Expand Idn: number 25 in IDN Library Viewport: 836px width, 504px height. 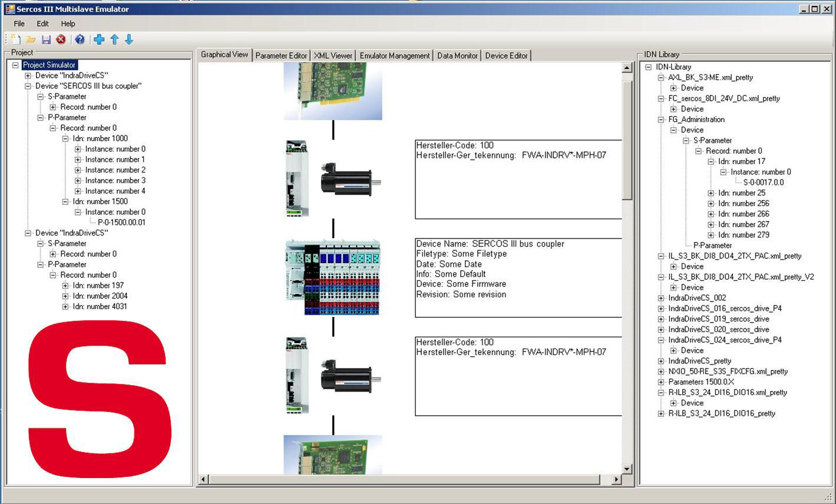[711, 193]
